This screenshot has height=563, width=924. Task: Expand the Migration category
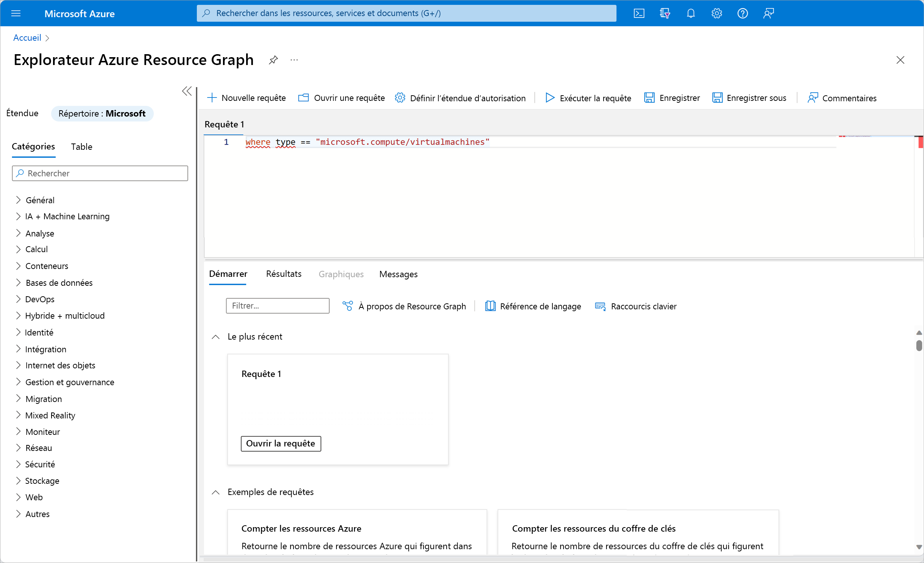[x=18, y=399]
